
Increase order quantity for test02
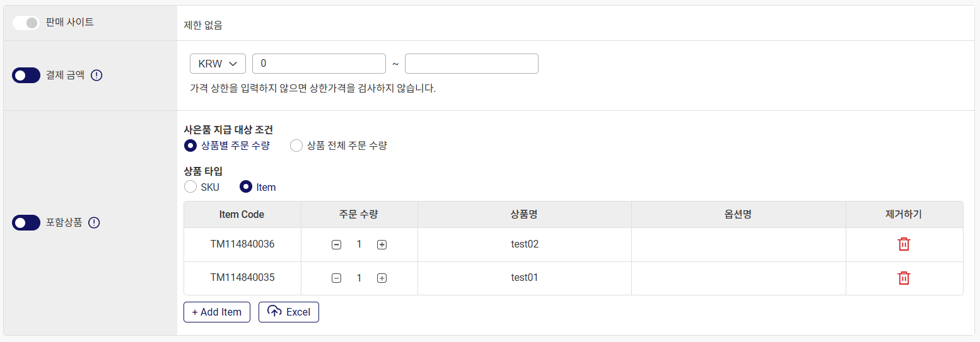click(x=382, y=244)
